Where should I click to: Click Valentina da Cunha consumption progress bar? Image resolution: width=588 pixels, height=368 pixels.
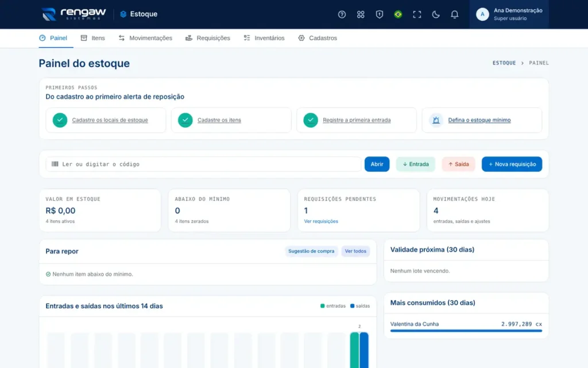(x=466, y=331)
